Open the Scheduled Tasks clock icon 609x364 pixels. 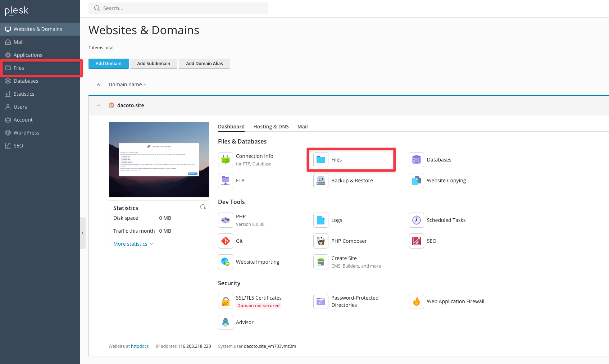click(x=416, y=220)
